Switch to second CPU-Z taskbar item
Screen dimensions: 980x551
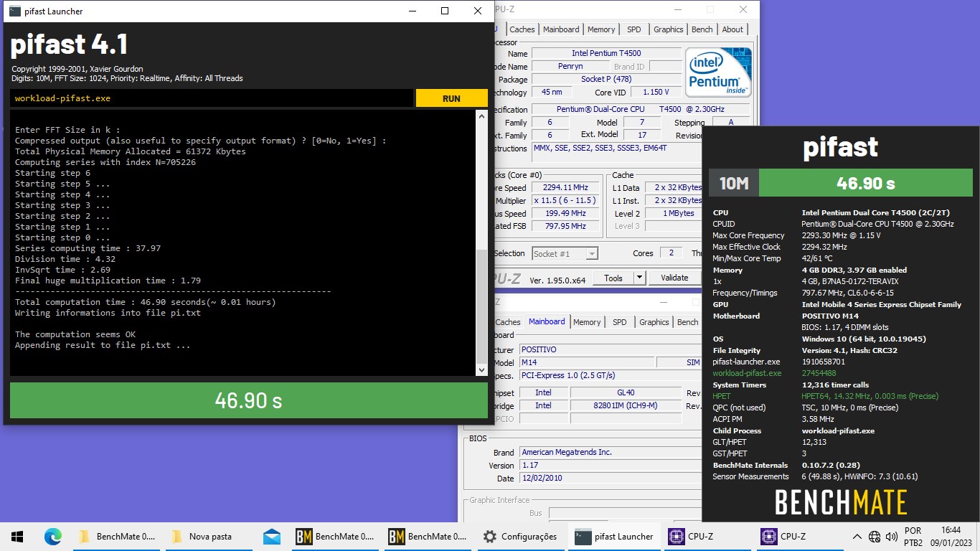799,537
